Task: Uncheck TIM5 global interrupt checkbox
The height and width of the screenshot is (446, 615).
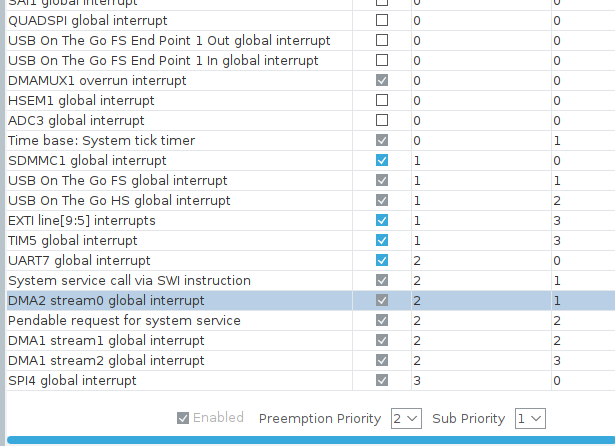Action: point(382,240)
